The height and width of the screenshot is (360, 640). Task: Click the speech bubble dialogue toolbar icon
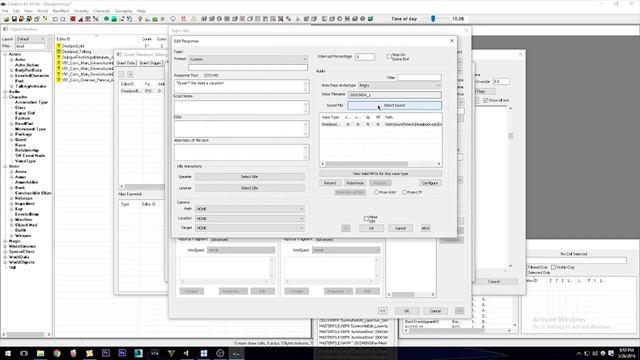click(173, 19)
